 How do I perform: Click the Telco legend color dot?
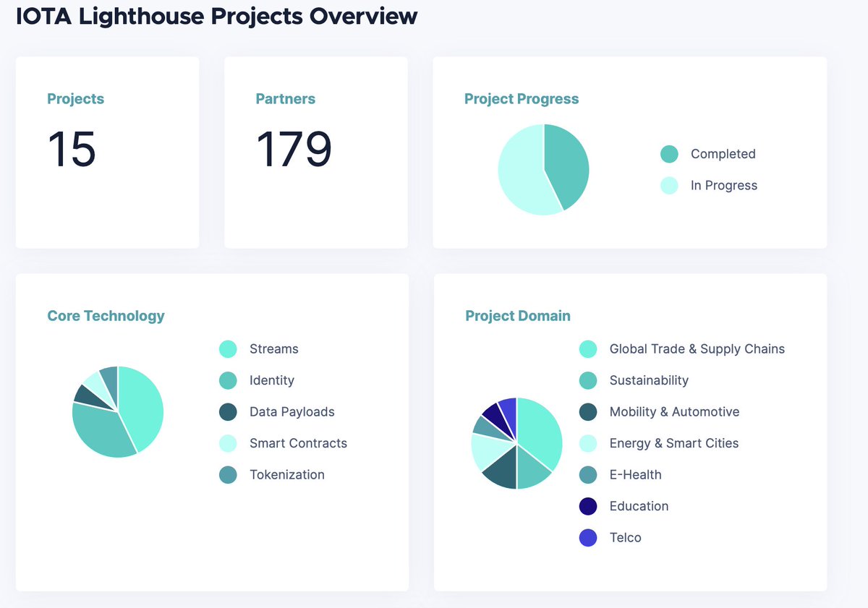tap(588, 537)
